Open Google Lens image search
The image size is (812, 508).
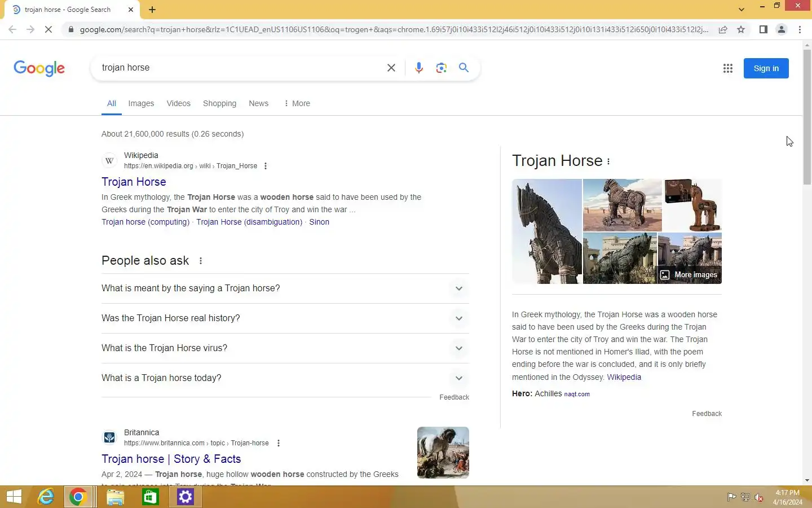tap(442, 68)
